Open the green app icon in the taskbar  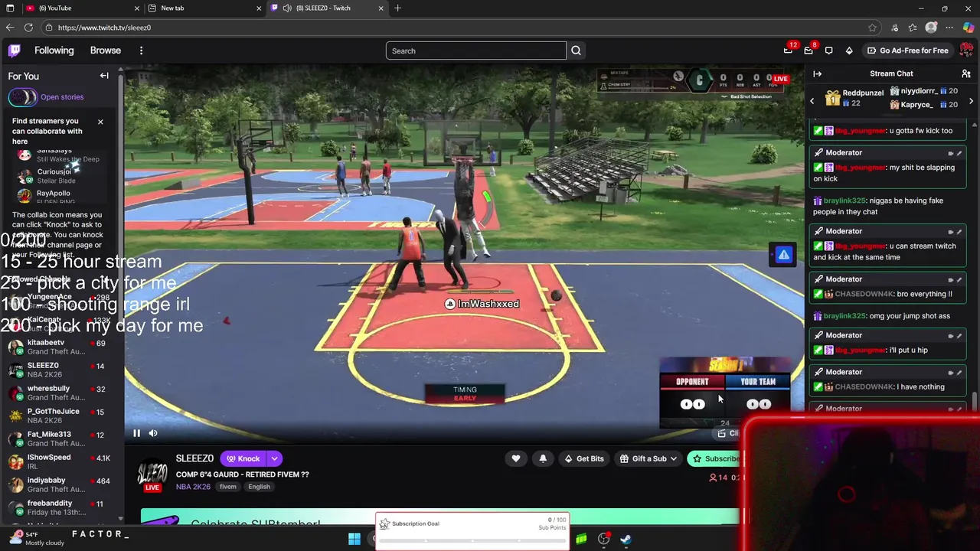[x=581, y=540]
